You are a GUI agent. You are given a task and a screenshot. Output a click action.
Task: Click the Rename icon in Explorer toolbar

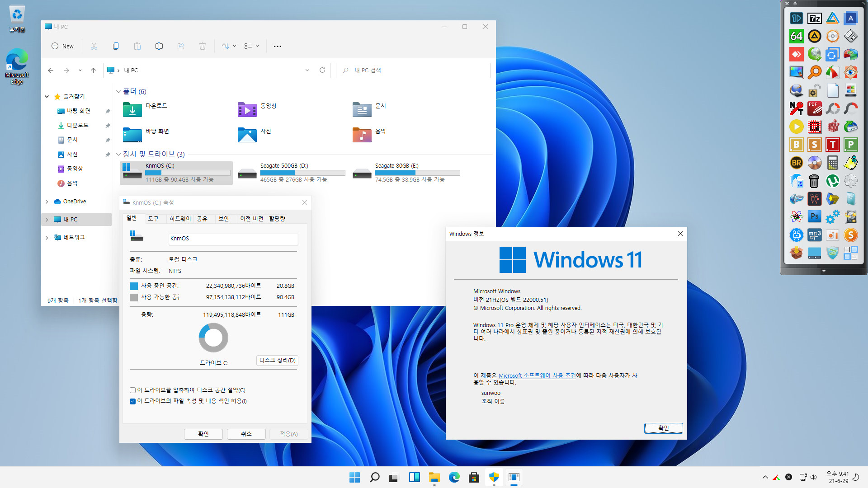[x=159, y=46]
